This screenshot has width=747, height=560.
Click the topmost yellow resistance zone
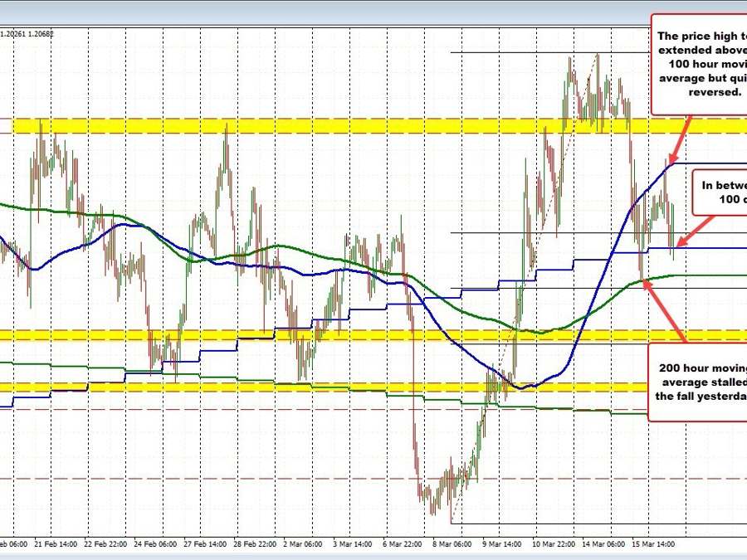pyautogui.click(x=249, y=124)
